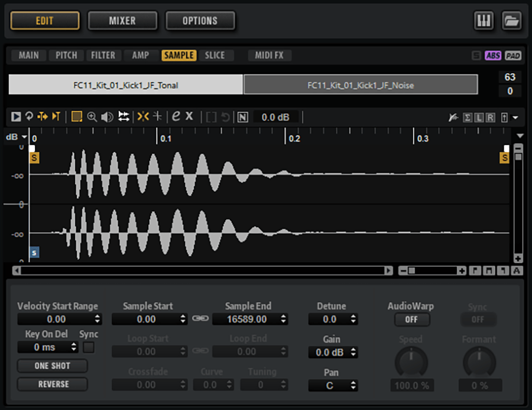Open the dropdown arrow beside export icon
Image resolution: width=532 pixels, height=410 pixels.
[x=515, y=118]
